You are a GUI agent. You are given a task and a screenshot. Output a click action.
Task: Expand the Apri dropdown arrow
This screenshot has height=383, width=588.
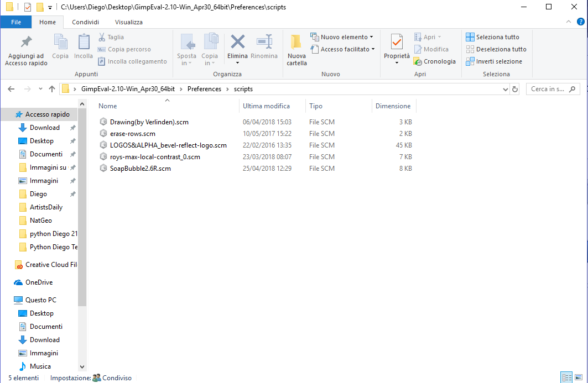(440, 37)
